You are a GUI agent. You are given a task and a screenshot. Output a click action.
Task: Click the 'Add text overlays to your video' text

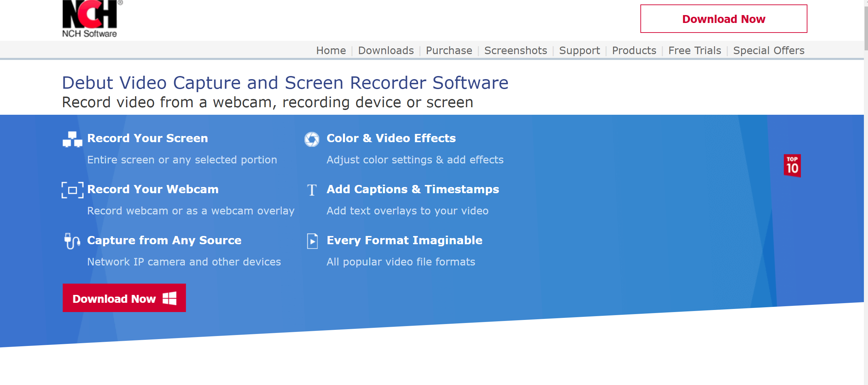coord(407,211)
